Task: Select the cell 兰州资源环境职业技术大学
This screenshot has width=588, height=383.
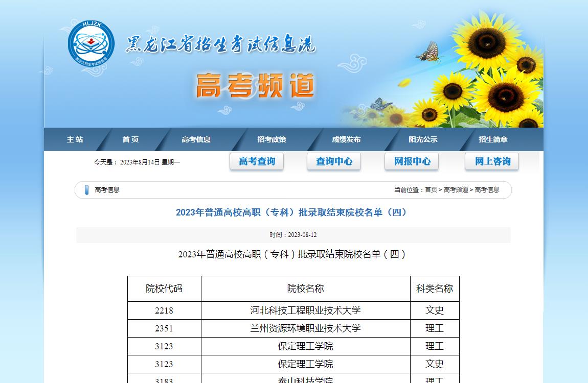Action: point(306,328)
